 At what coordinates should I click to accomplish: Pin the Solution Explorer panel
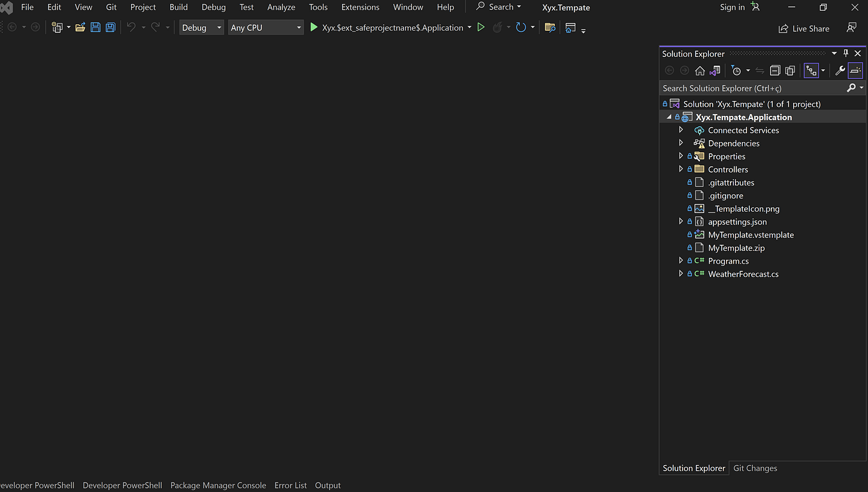pyautogui.click(x=845, y=54)
